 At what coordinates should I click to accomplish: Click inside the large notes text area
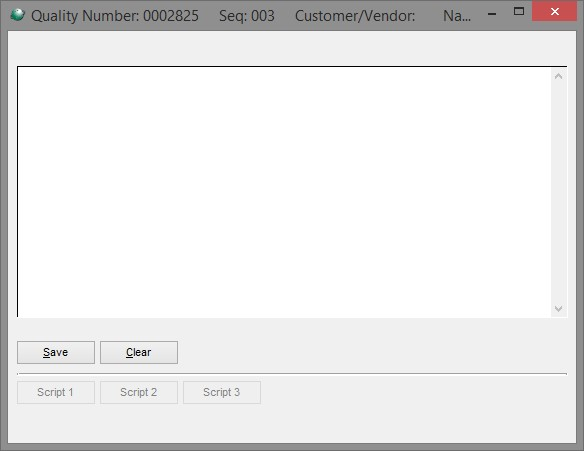pos(284,192)
